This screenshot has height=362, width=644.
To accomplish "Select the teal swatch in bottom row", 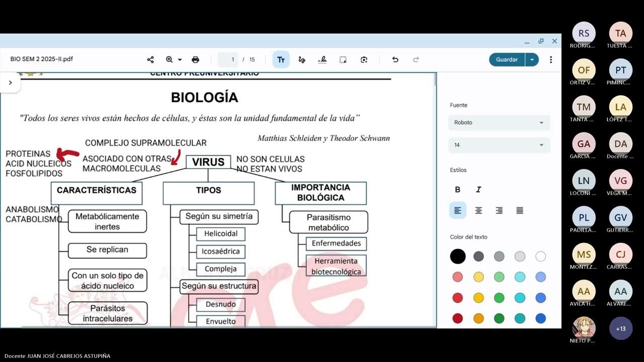I will pos(520,318).
